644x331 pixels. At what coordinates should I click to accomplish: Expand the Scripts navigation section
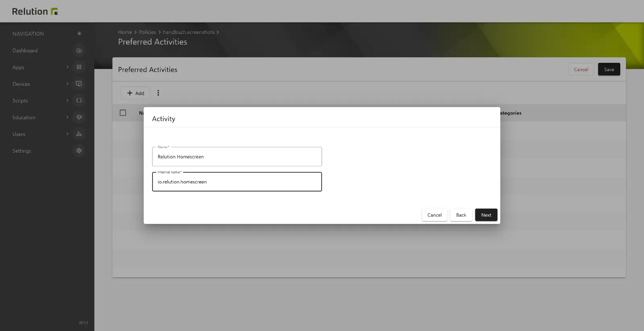pyautogui.click(x=67, y=100)
